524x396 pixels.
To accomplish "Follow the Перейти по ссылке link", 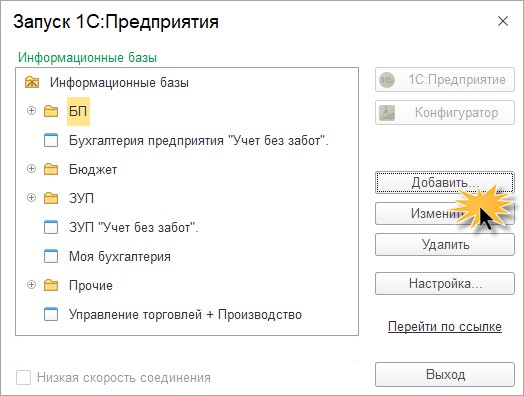I will [445, 326].
